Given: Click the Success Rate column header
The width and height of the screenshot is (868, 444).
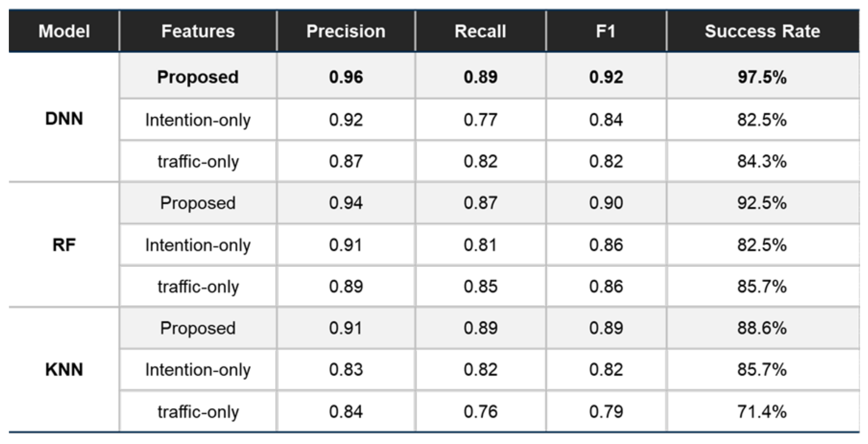Looking at the screenshot, I should pyautogui.click(x=762, y=31).
